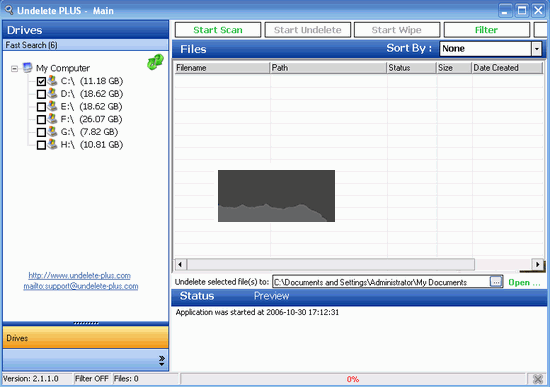This screenshot has width=550, height=387.
Task: Select the E:\ (18.62 GB) drive label
Action: click(92, 106)
